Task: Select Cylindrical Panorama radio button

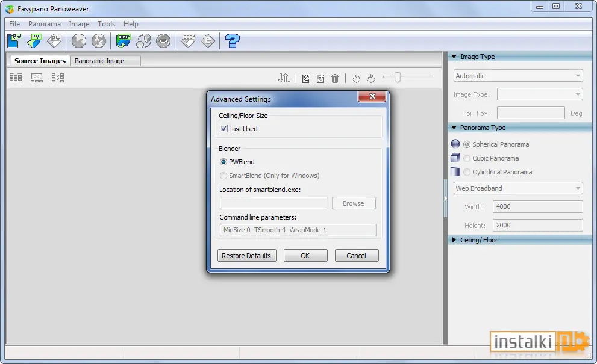Action: pos(467,172)
